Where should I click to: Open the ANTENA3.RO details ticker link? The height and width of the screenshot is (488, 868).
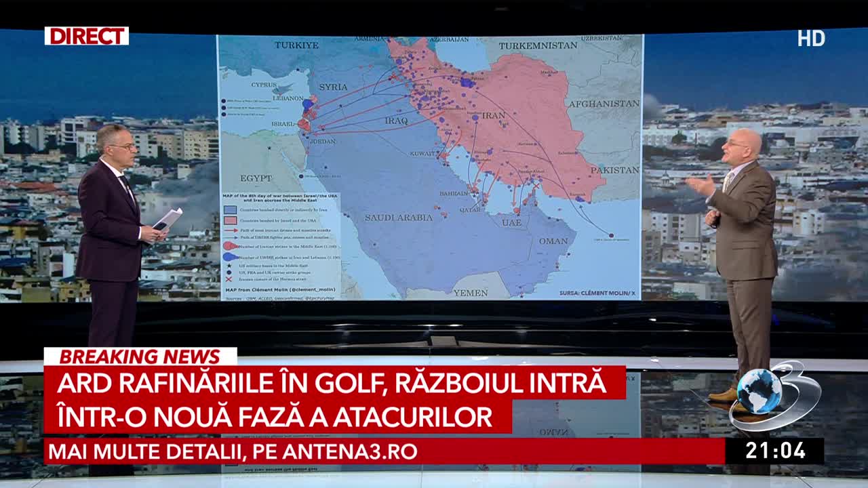231,451
